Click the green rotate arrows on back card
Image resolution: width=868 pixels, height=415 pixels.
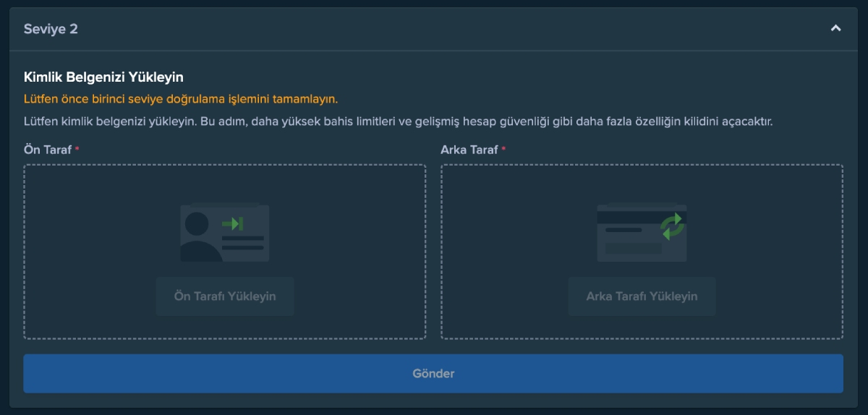[672, 226]
